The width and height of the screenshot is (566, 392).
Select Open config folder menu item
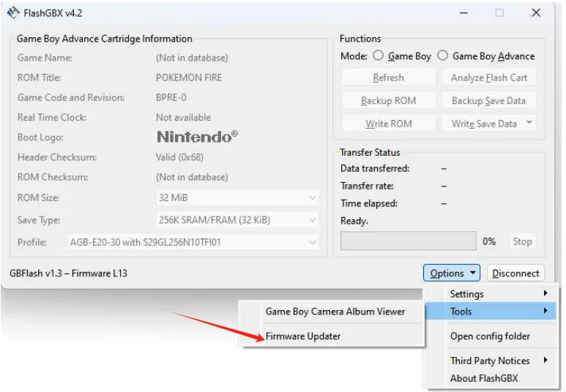(490, 336)
